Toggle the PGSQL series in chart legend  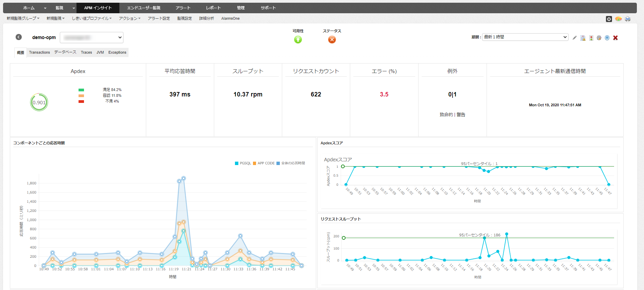(243, 163)
